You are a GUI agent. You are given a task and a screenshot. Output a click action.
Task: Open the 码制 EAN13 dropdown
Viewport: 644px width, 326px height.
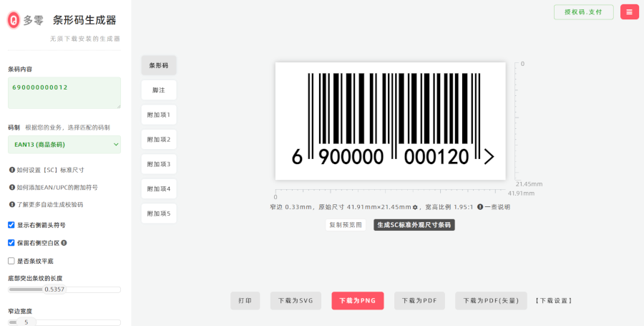click(64, 145)
